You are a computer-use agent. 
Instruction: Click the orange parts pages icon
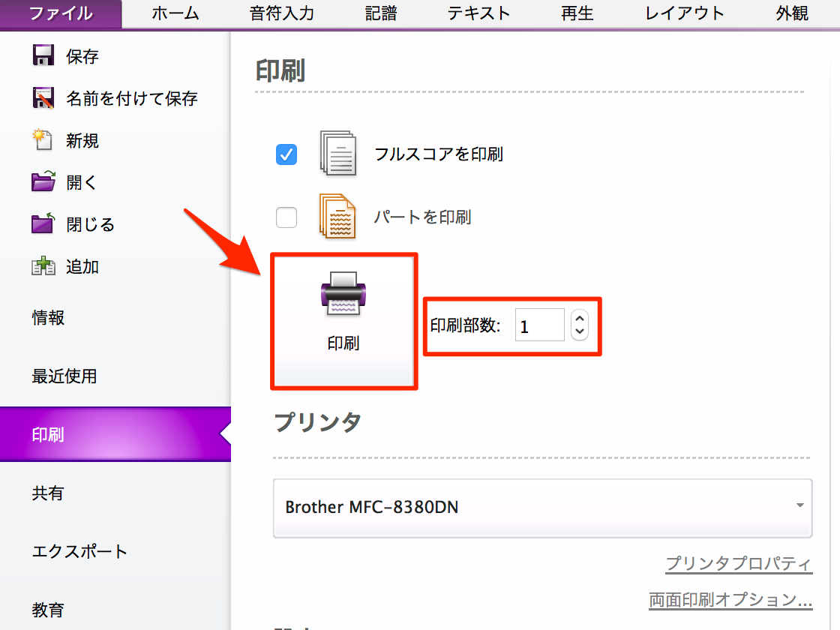[x=338, y=216]
